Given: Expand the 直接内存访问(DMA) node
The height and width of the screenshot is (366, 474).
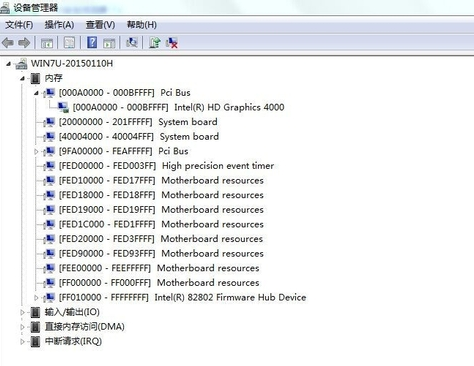Looking at the screenshot, I should pos(22,327).
